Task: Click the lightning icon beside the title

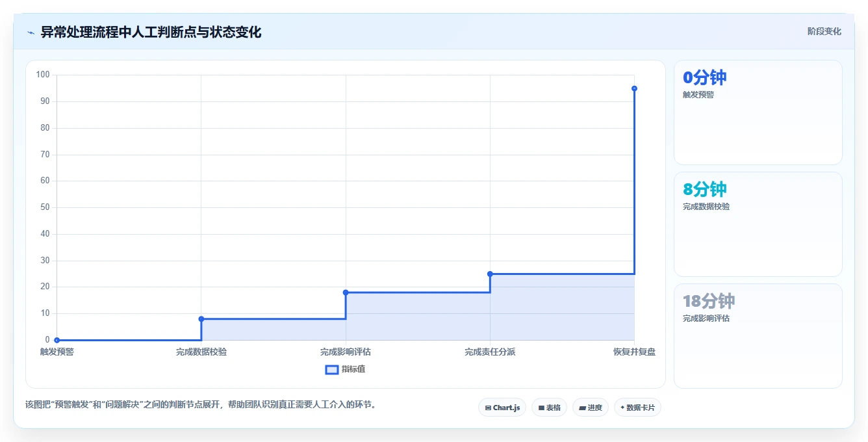Action: (31, 32)
